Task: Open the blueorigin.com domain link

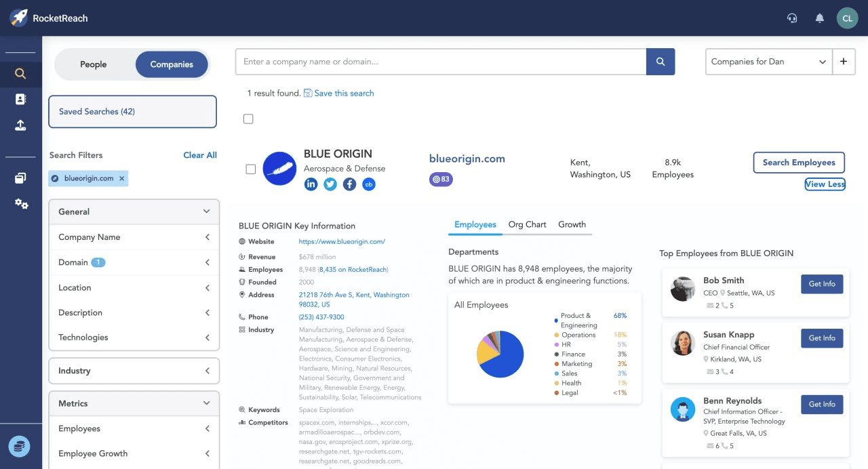Action: point(467,159)
